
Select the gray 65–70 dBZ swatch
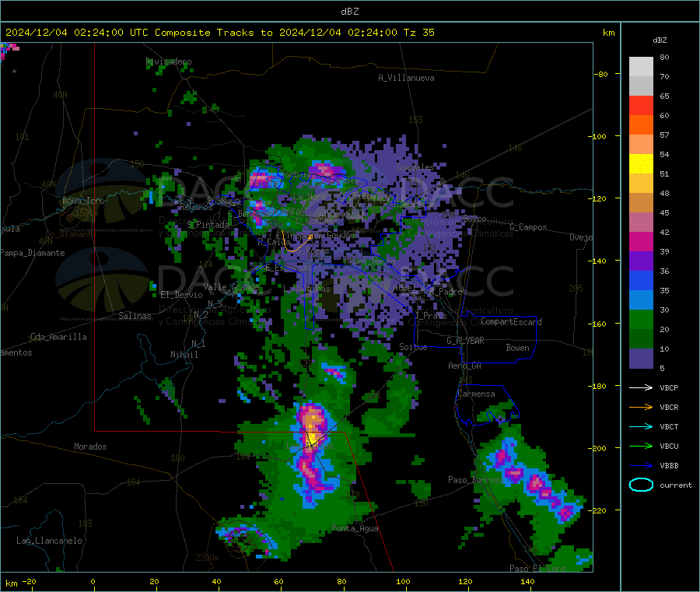coord(641,86)
